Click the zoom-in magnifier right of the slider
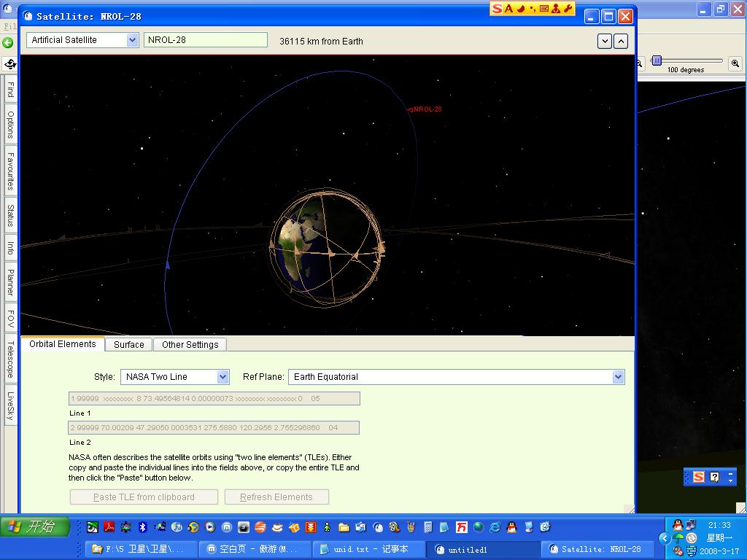The image size is (747, 560). [735, 63]
